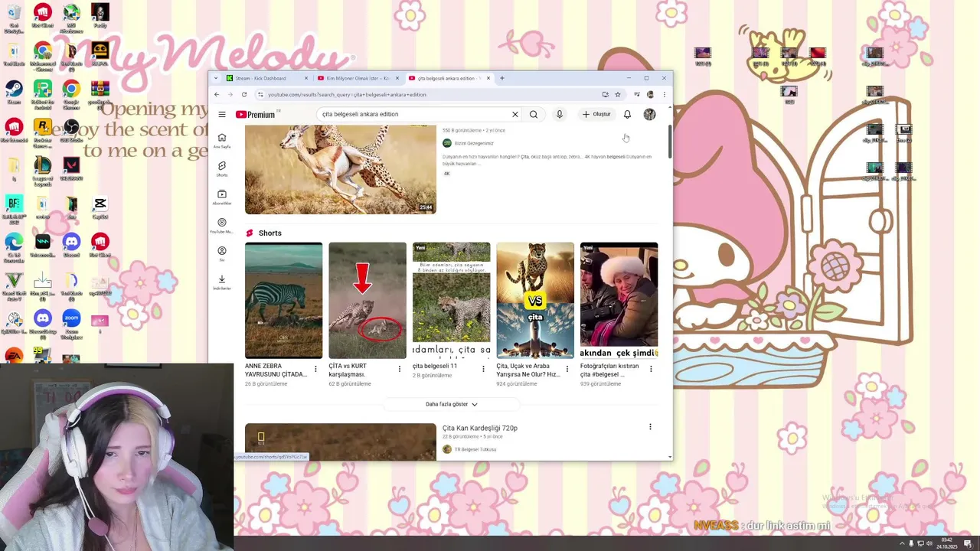Open the Çita, Uçak ve Araba VS thumbnail

(535, 300)
